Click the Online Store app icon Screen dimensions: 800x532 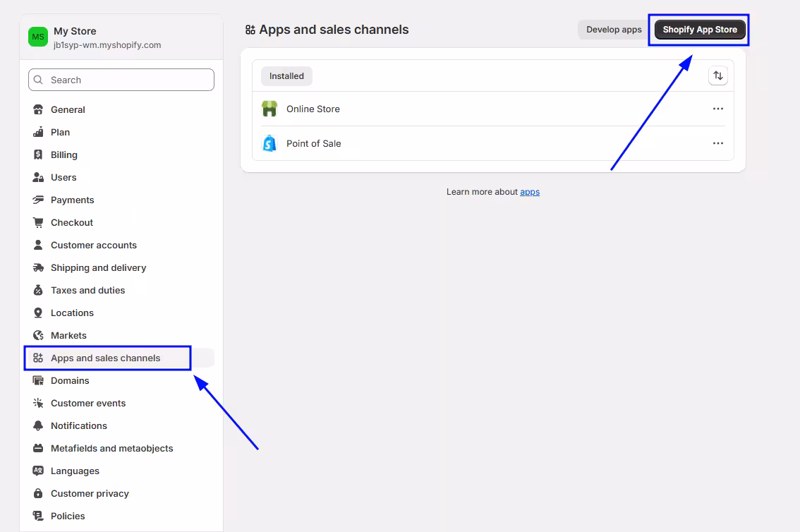click(x=269, y=109)
